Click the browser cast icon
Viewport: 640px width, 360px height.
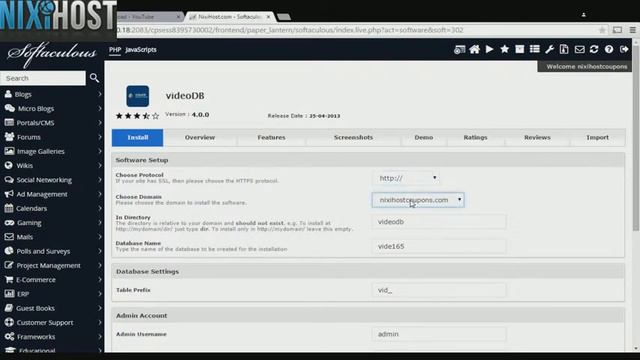(618, 30)
